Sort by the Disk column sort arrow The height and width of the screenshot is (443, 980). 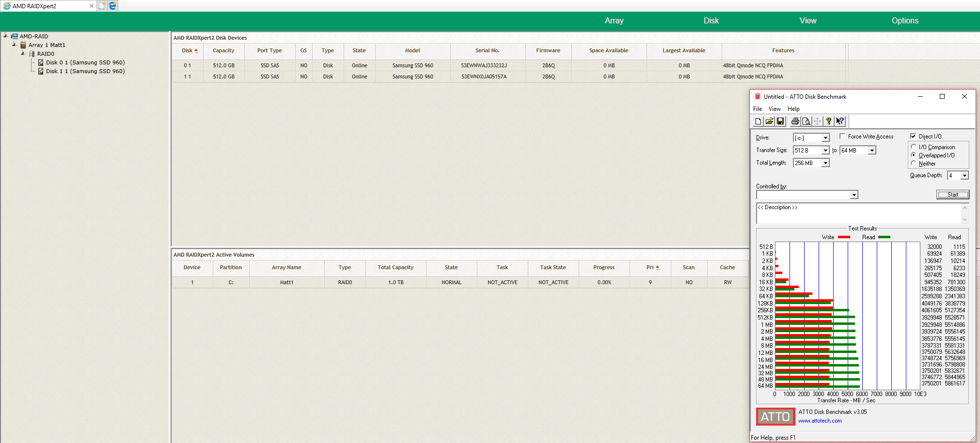tap(196, 51)
